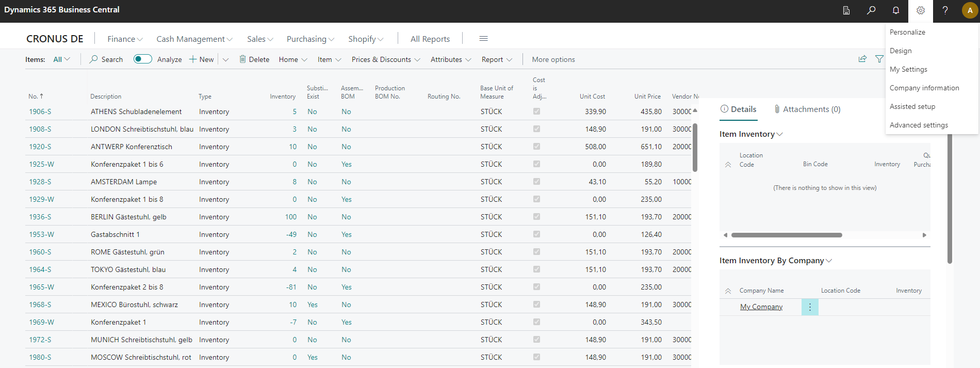Open the Tell Me search magnifier

(x=871, y=10)
